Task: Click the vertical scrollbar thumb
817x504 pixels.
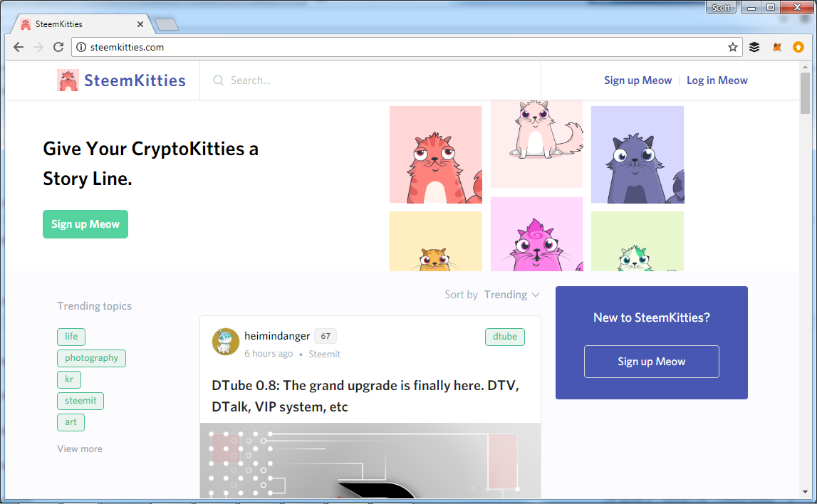Action: tap(805, 93)
